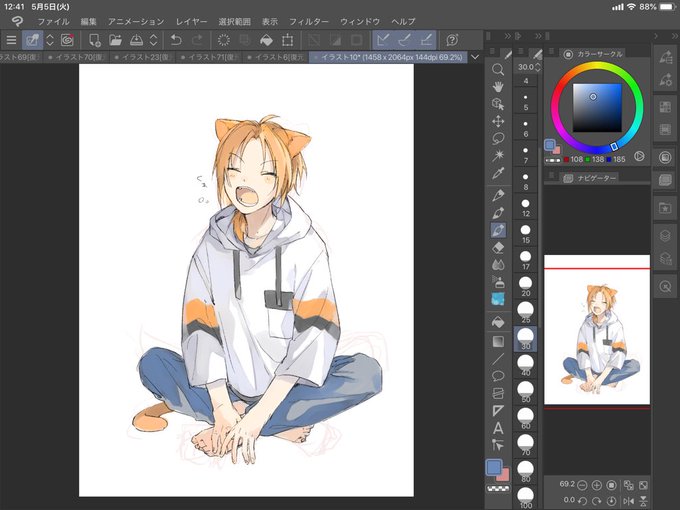The width and height of the screenshot is (680, 510).
Task: Zoom in with the navigator plus button
Action: (597, 485)
